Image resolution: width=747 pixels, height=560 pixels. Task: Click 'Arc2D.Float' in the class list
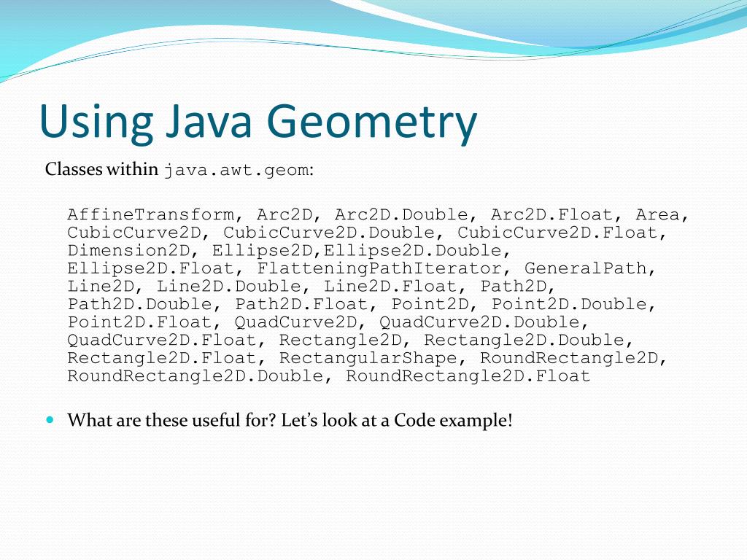pos(551,215)
